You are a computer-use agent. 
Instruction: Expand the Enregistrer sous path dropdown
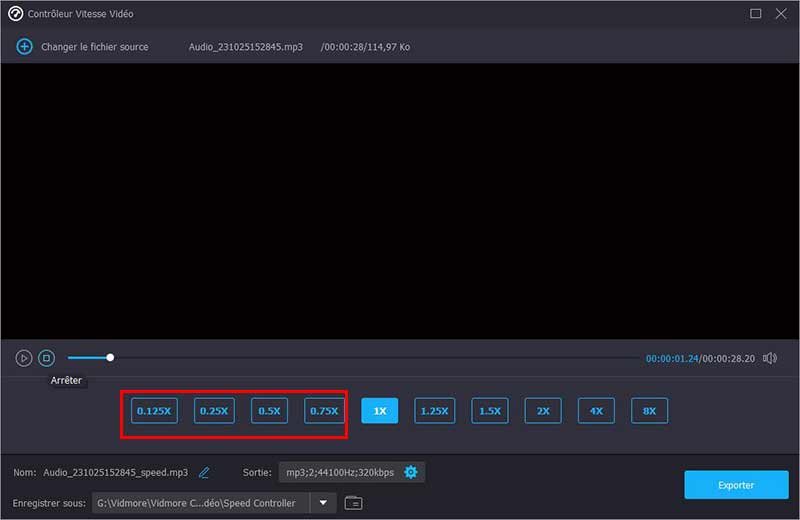(x=322, y=503)
